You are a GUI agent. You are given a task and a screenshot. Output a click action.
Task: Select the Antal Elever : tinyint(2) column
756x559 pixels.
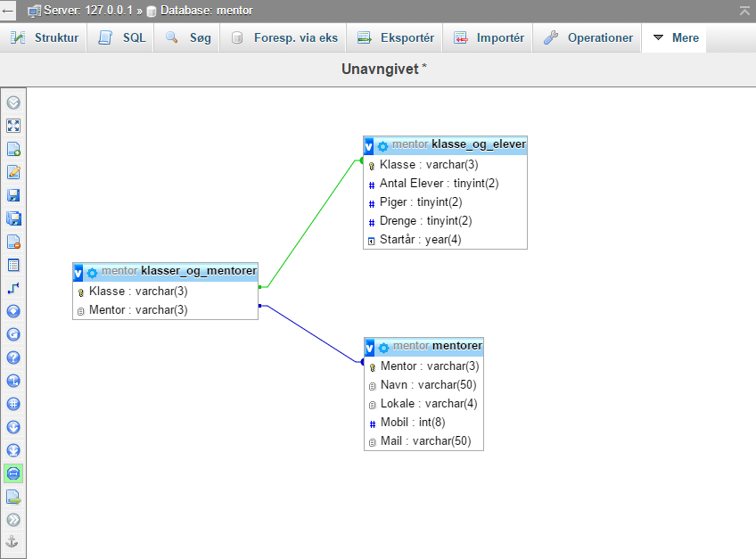445,184
